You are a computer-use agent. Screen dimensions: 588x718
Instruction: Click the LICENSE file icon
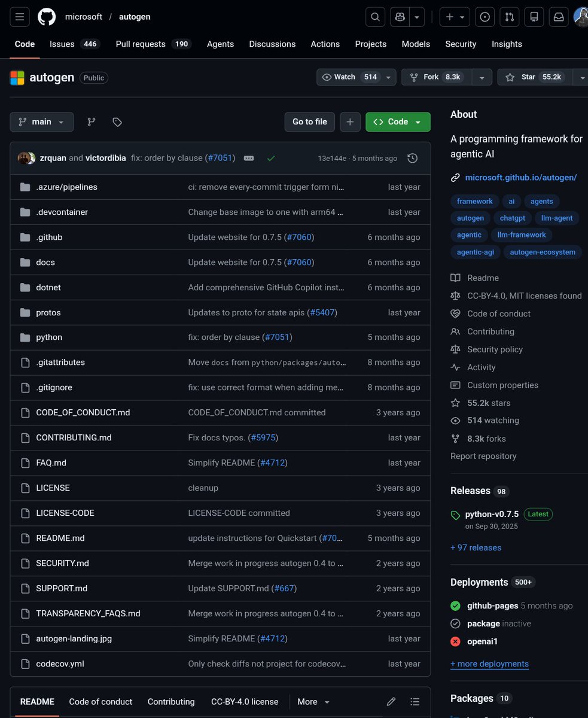click(x=25, y=488)
